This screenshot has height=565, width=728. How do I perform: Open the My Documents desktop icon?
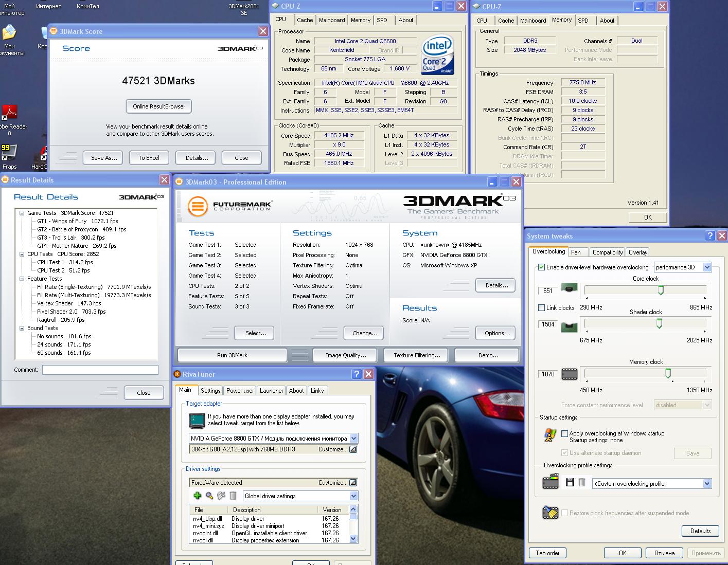coord(9,40)
